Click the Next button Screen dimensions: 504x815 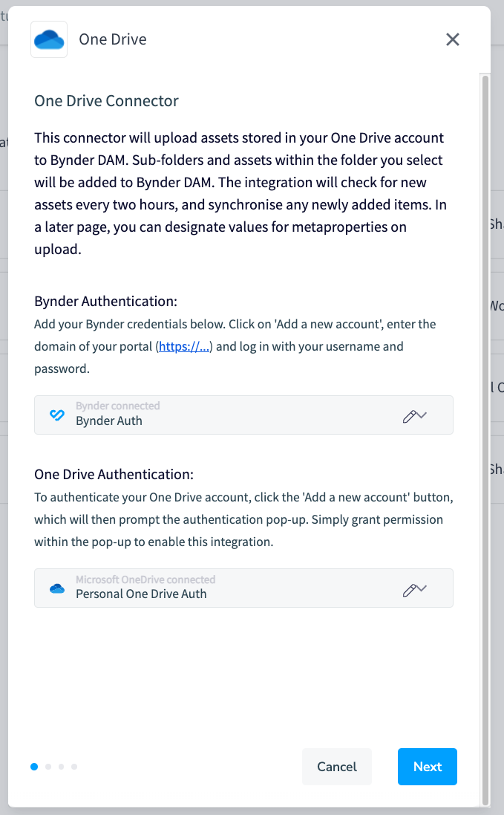pos(428,767)
